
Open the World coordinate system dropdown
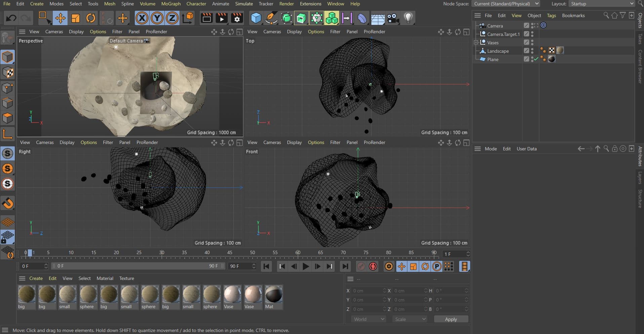(369, 319)
